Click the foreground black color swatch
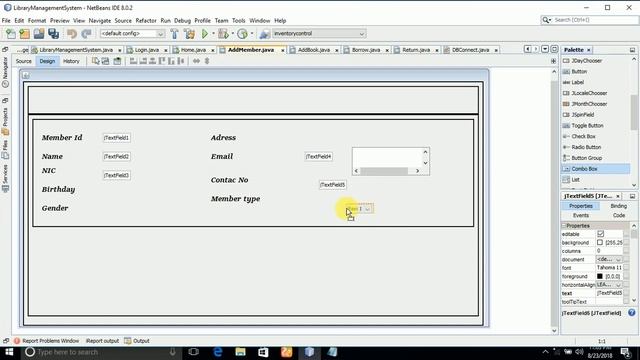The width and height of the screenshot is (640, 360). coord(600,276)
